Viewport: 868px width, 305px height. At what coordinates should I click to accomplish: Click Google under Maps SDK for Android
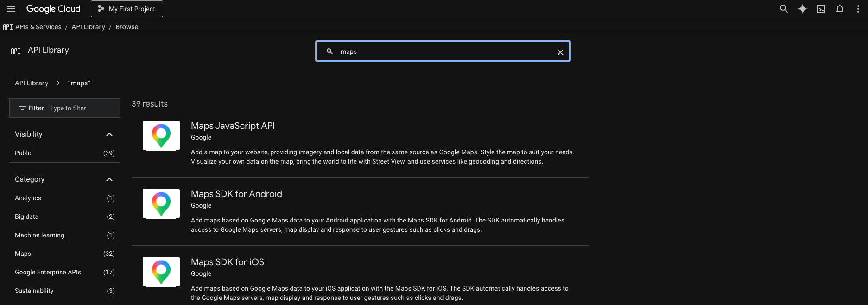tap(201, 205)
